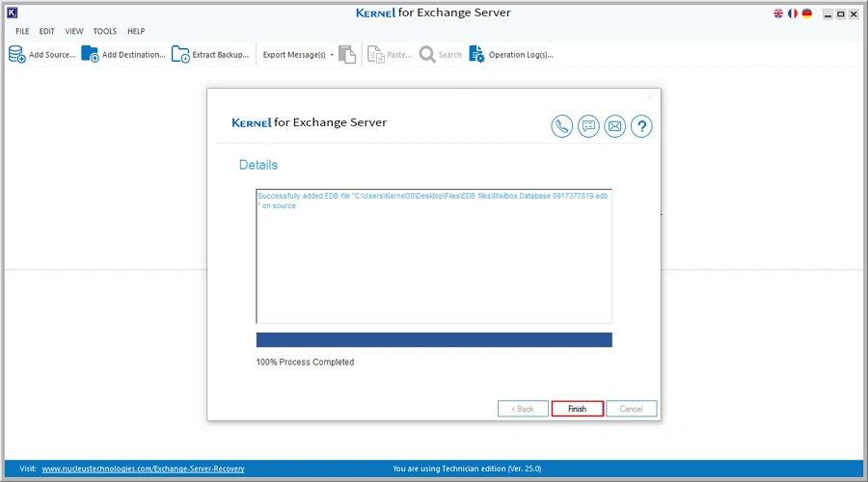
Task: Open the live chat support icon
Action: point(588,126)
